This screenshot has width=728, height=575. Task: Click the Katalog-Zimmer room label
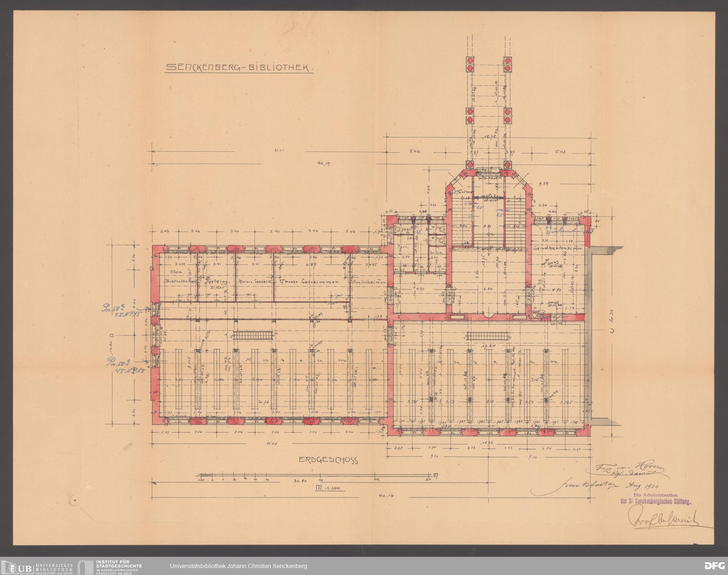216,284
